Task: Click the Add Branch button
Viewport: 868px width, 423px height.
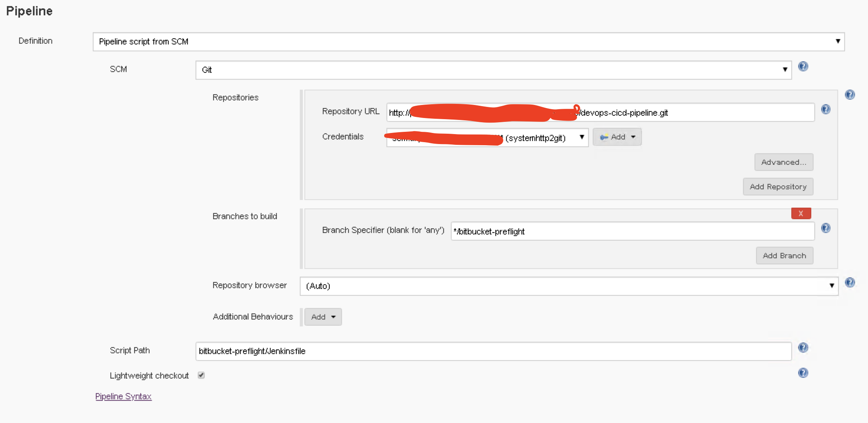Action: (784, 256)
